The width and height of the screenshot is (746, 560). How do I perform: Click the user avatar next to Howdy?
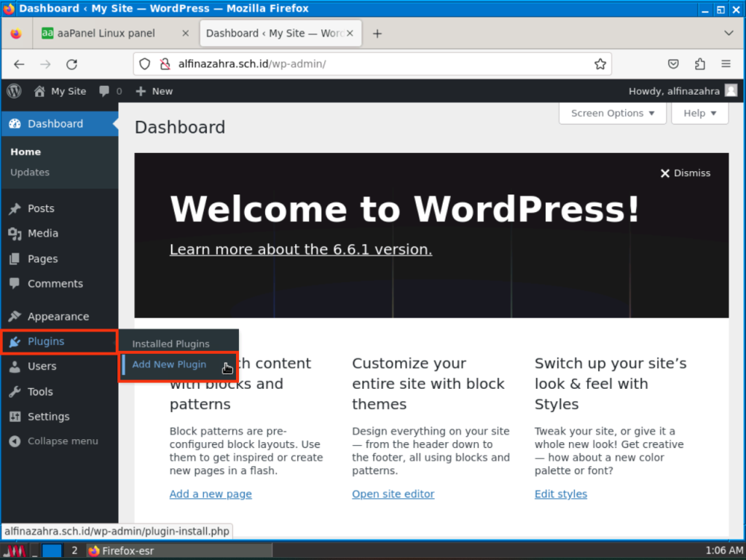pyautogui.click(x=731, y=91)
